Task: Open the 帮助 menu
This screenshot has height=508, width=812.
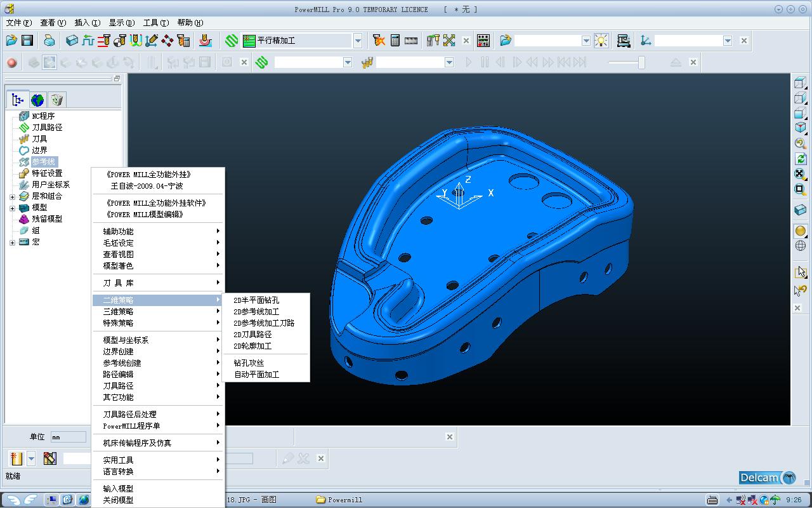Action: (x=190, y=23)
